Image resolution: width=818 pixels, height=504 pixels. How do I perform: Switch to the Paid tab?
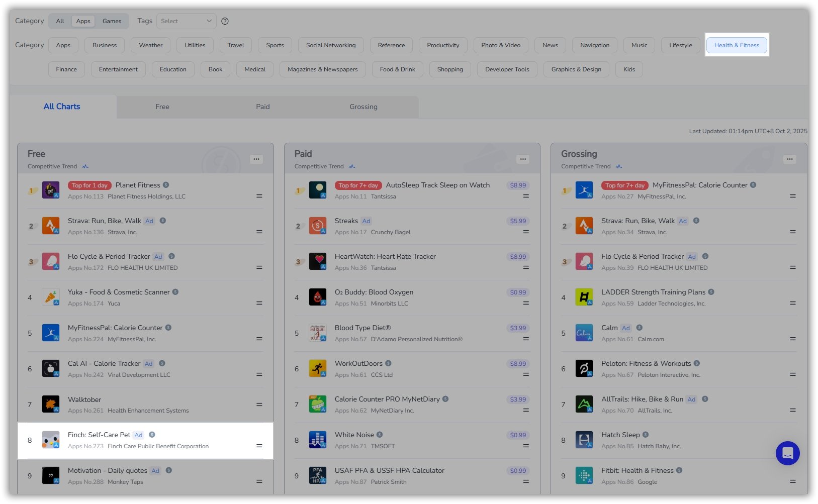(x=262, y=107)
